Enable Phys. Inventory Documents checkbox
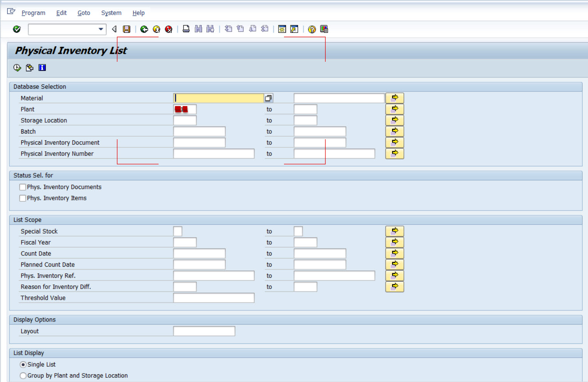This screenshot has height=382, width=588. [22, 187]
